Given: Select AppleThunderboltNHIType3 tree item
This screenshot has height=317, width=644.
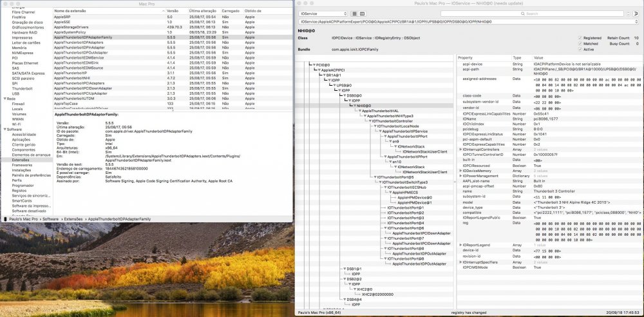Looking at the screenshot, I should [x=390, y=116].
